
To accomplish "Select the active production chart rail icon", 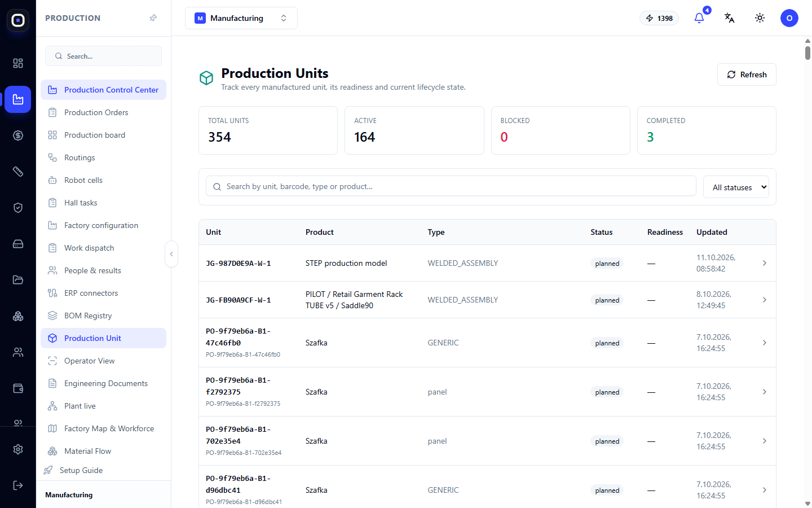I will (x=18, y=99).
